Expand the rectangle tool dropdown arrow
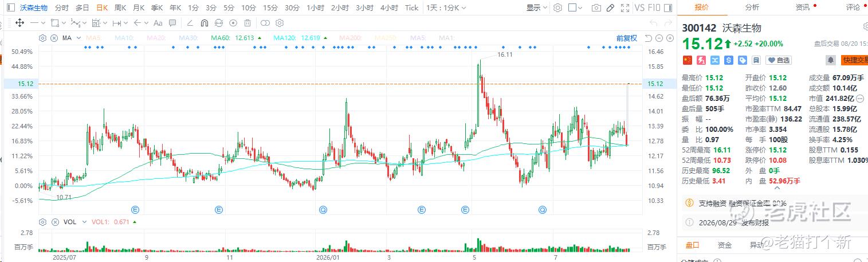This screenshot has height=262, width=868. click(x=64, y=23)
